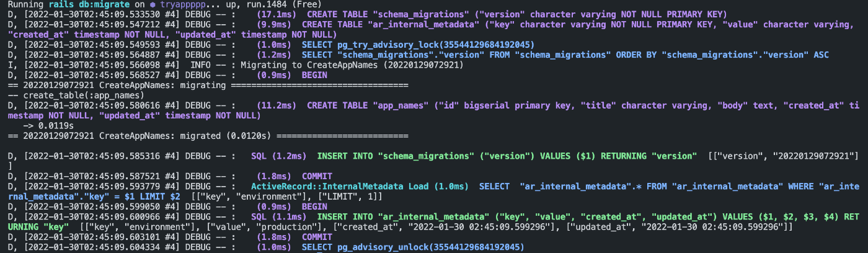Click 'COMMIT' on the 09.603101 line
This screenshot has width=868, height=253.
317,237
